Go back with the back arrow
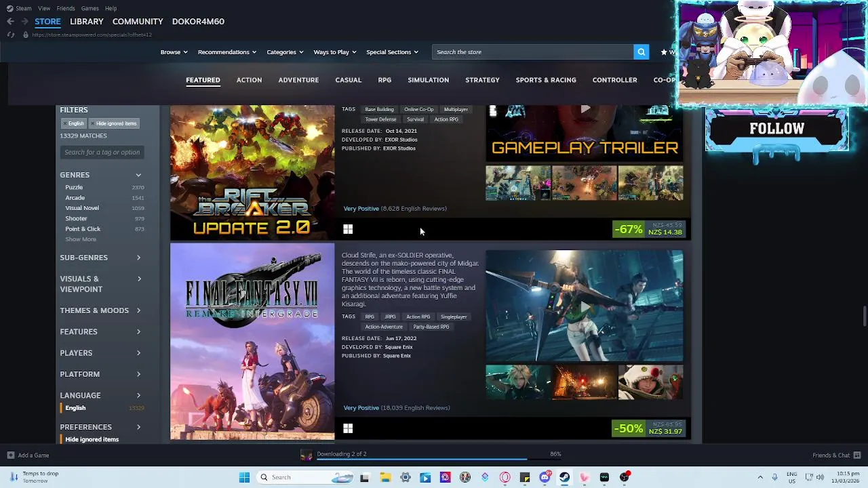 tap(10, 22)
